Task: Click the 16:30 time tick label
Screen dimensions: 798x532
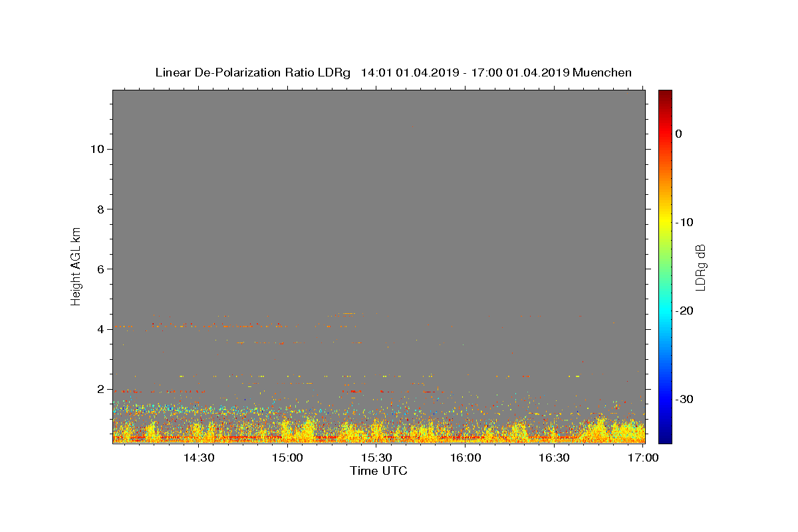Action: (554, 458)
